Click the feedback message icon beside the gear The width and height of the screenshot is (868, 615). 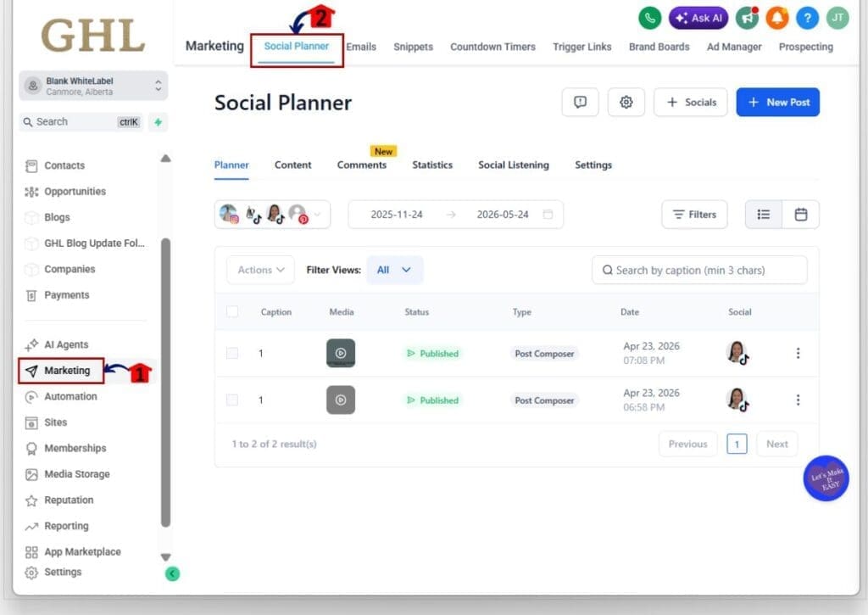tap(581, 102)
